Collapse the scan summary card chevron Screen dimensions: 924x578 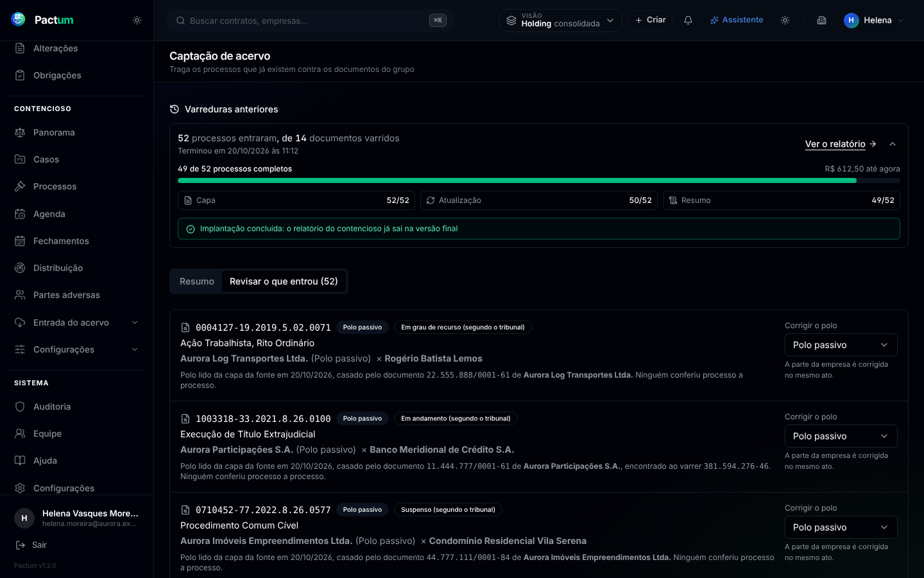tap(893, 144)
